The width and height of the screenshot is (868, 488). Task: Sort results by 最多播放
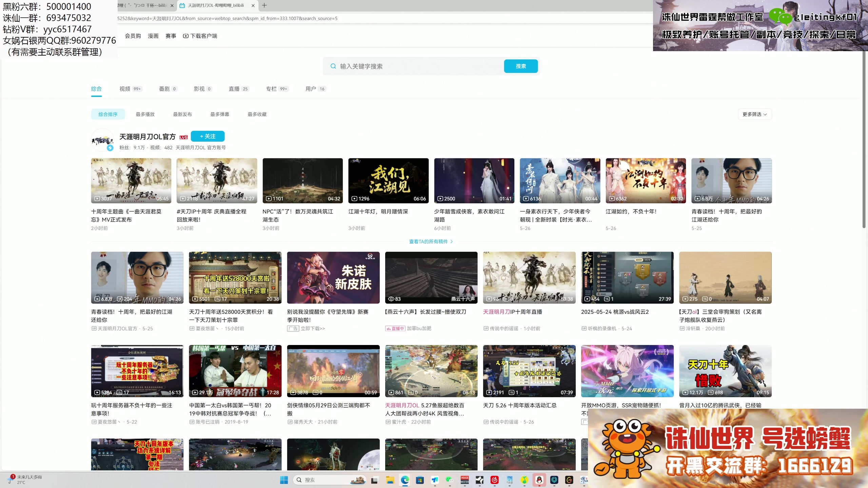pyautogui.click(x=145, y=114)
